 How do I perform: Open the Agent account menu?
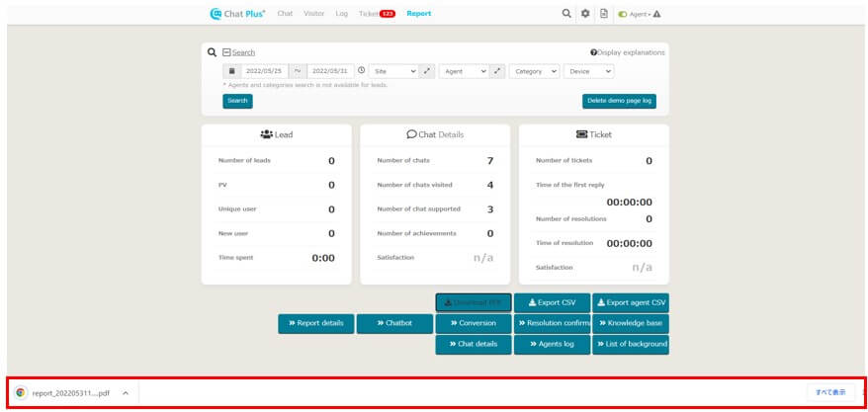pos(640,15)
